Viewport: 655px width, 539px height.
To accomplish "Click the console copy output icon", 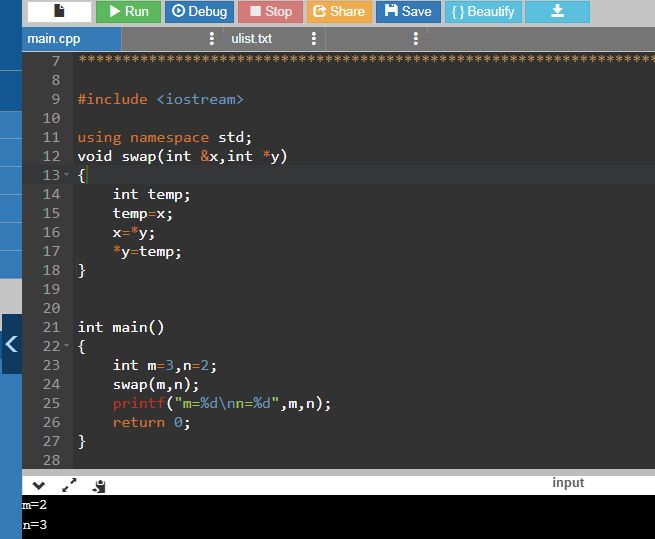I will coord(98,486).
